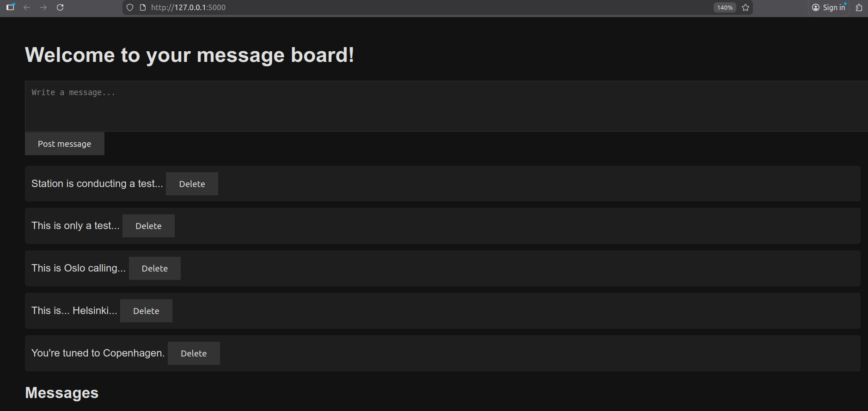
Task: Open the Sign in link
Action: click(833, 7)
